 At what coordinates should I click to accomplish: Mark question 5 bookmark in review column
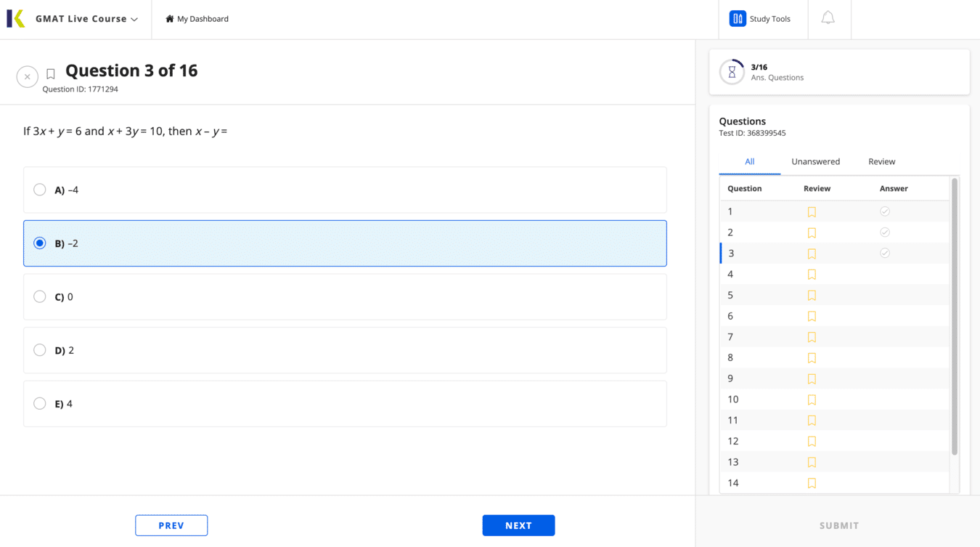[812, 296]
